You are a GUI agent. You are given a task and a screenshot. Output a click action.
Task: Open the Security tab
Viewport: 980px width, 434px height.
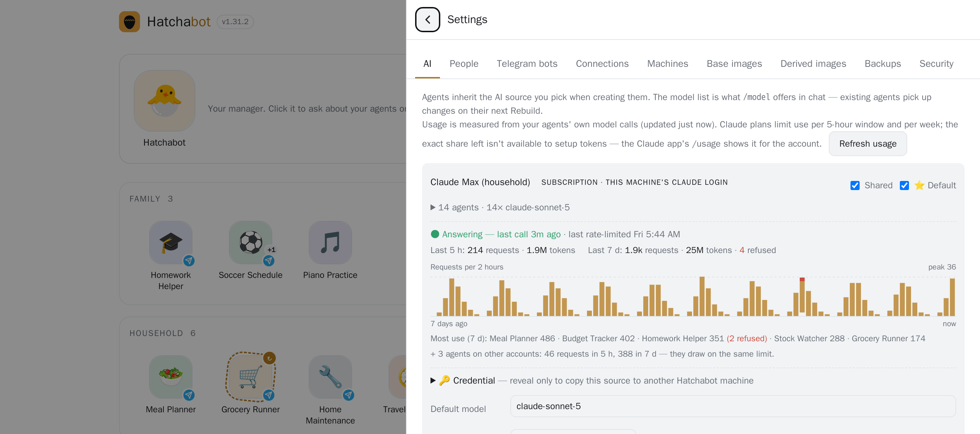(936, 63)
